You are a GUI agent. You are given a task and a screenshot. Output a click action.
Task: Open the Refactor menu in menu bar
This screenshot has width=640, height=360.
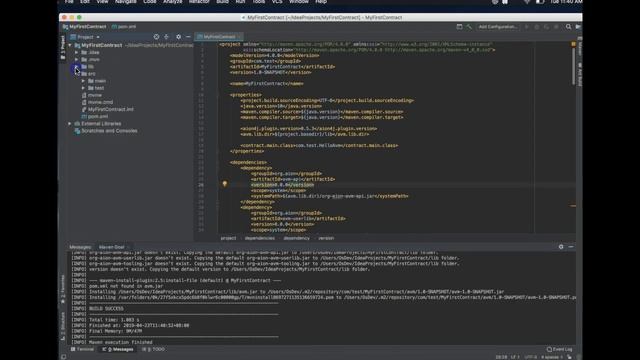click(199, 2)
